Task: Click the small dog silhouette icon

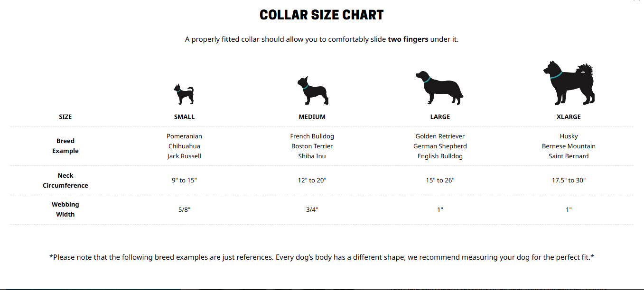Action: click(x=184, y=94)
